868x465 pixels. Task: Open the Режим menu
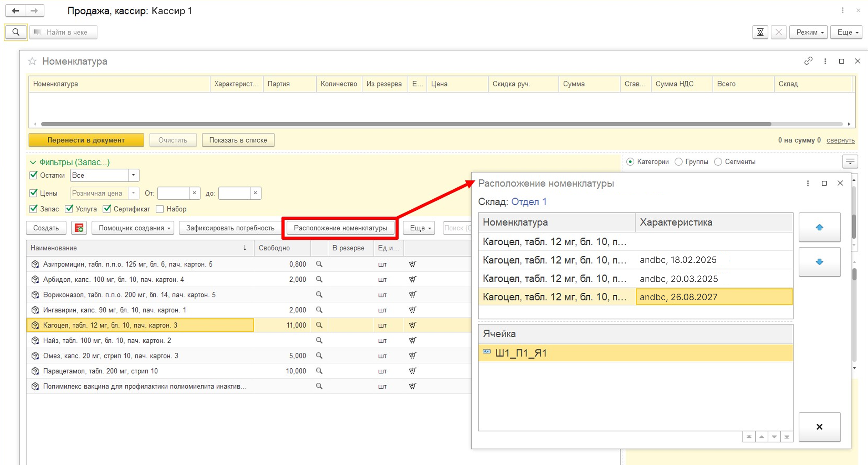click(x=808, y=32)
